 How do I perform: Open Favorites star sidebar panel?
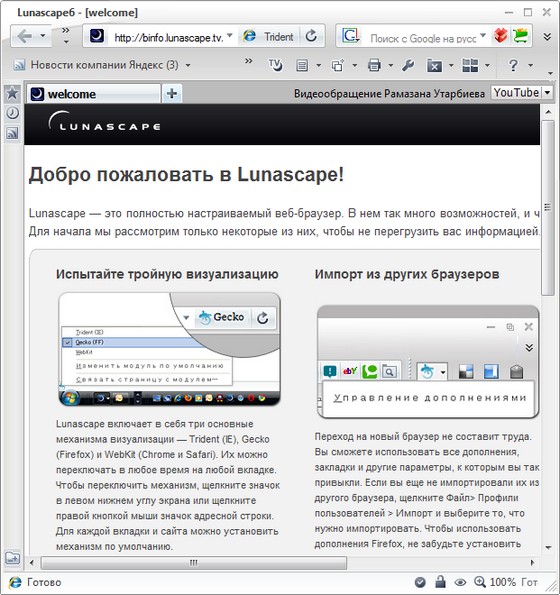click(x=12, y=93)
